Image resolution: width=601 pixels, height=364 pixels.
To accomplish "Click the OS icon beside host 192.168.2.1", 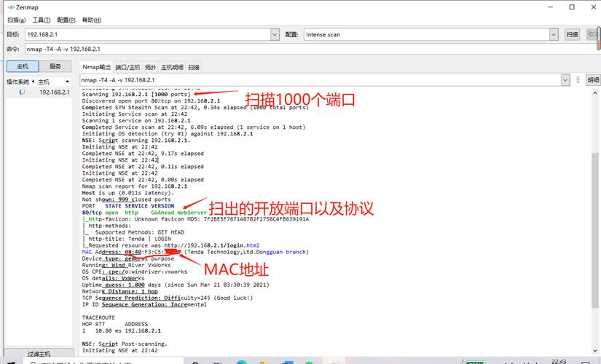I will tap(22, 92).
